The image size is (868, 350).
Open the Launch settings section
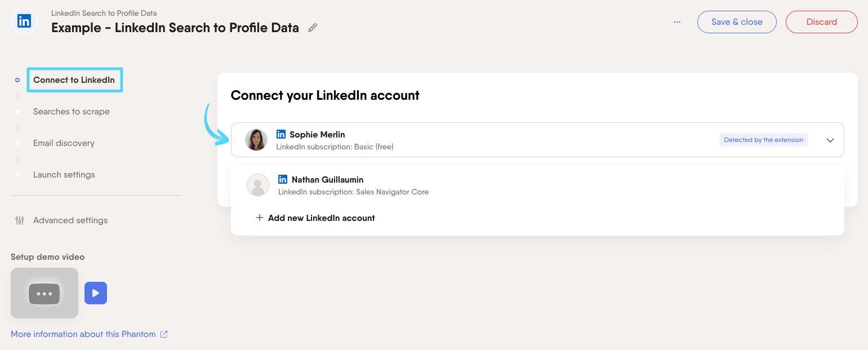pos(64,174)
